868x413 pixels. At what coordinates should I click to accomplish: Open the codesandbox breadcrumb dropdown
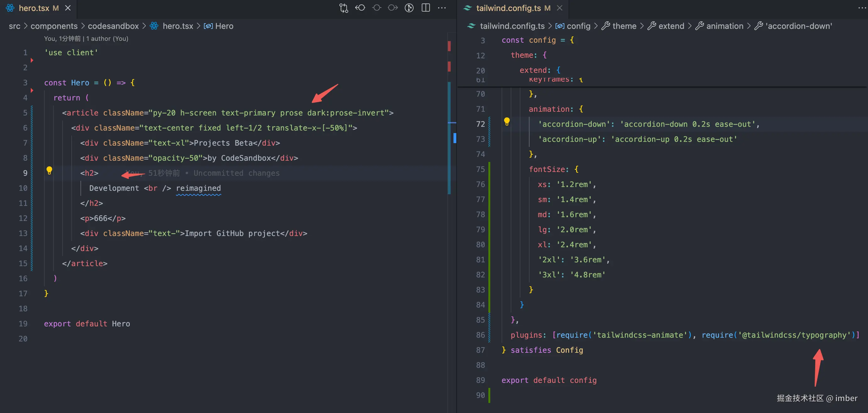coord(113,26)
